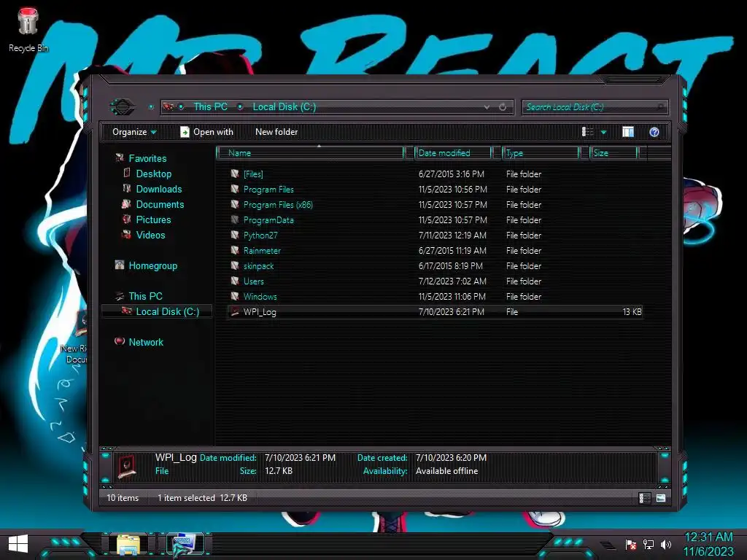Click the Network sidebar icon
This screenshot has width=747, height=560.
[120, 341]
